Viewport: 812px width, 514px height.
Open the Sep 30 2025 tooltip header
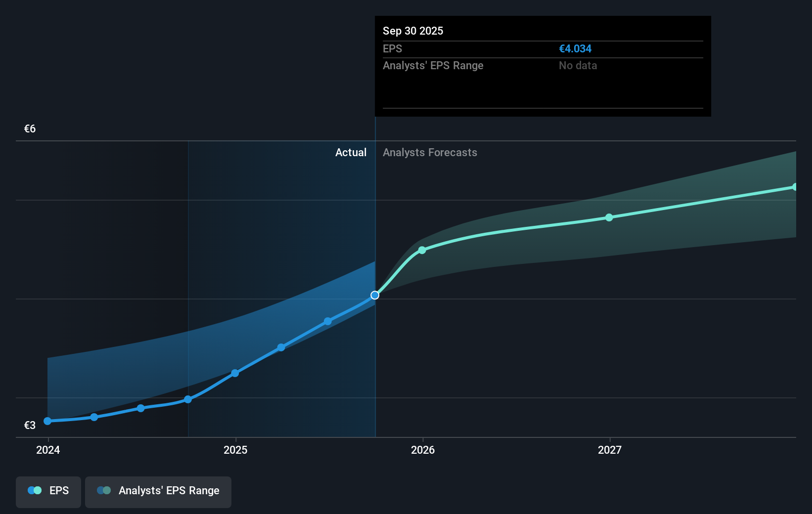[413, 31]
